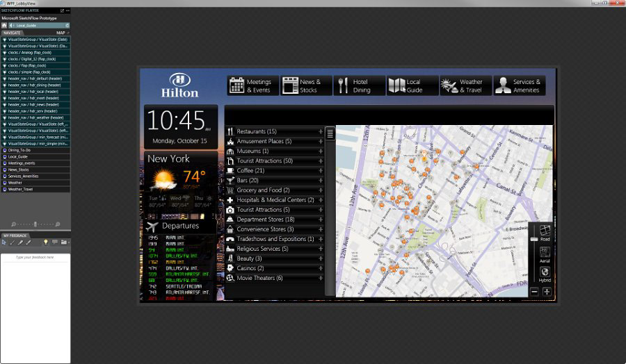
Task: Click the feedback text input field
Action: pos(35,308)
